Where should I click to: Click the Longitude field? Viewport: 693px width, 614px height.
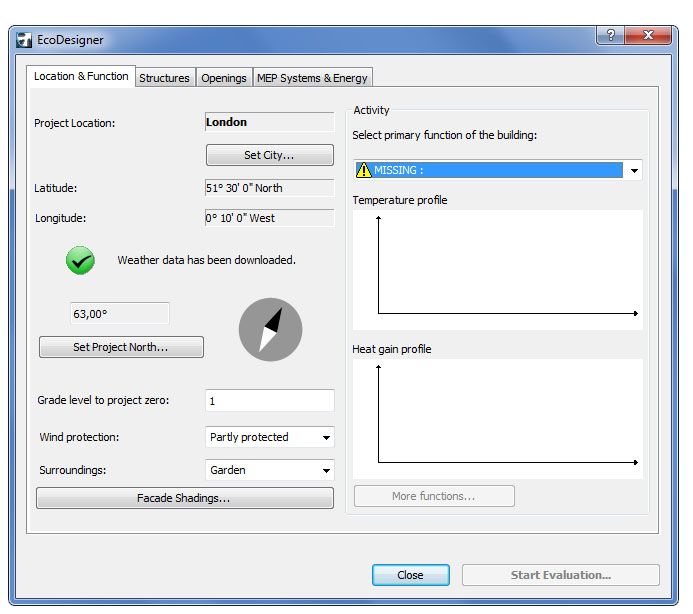pyautogui.click(x=270, y=218)
